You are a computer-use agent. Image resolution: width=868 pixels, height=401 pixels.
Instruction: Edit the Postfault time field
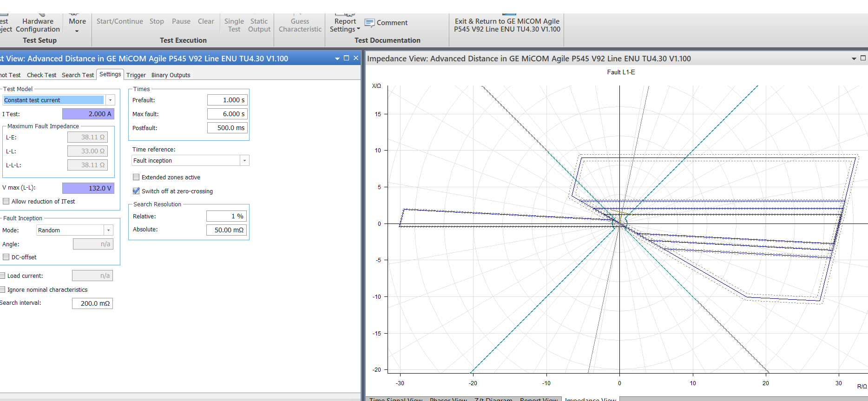(228, 128)
